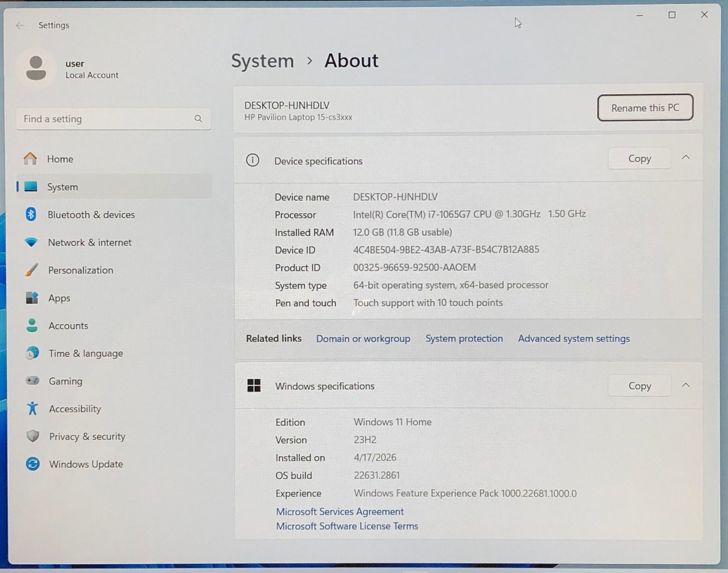728x573 pixels.
Task: Open Personalization settings
Action: 114,270
